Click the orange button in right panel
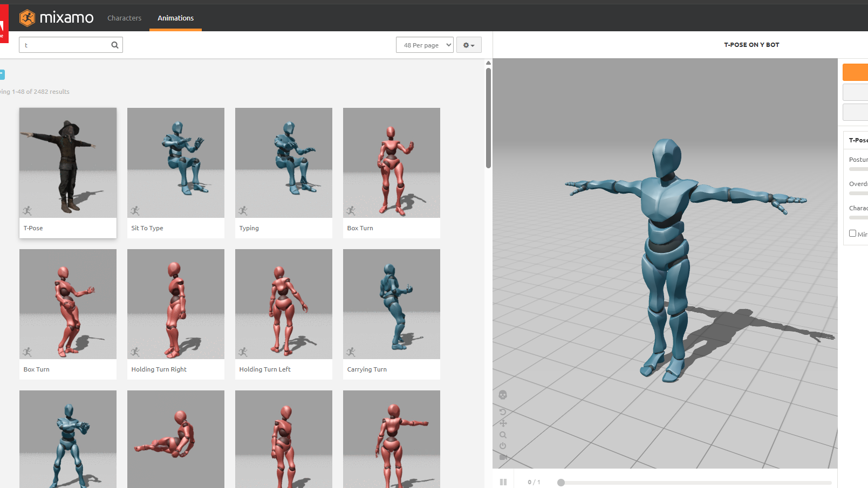Viewport: 868px width, 488px height. pyautogui.click(x=856, y=72)
